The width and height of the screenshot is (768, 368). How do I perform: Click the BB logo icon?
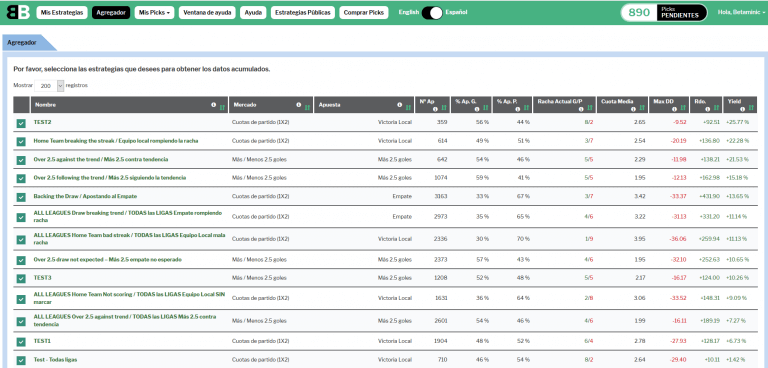pyautogui.click(x=19, y=12)
